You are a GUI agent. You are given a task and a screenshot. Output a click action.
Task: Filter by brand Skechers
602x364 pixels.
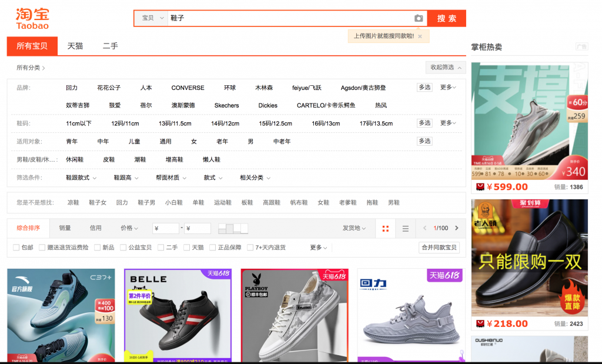point(226,106)
